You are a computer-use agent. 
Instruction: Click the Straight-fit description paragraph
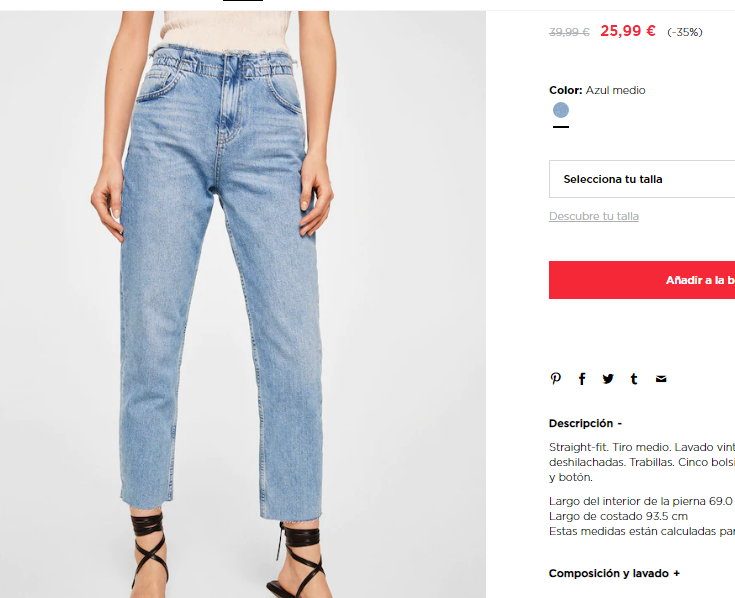(642, 462)
